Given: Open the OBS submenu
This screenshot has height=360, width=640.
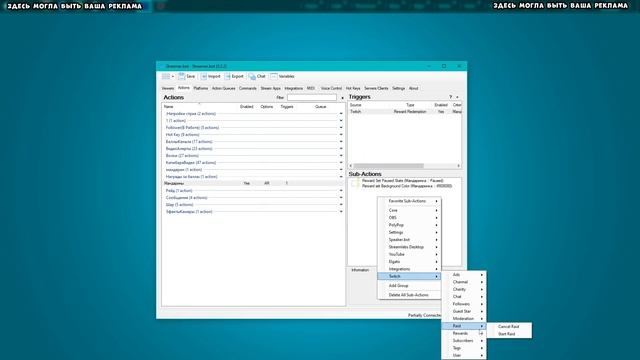Looking at the screenshot, I should point(409,218).
